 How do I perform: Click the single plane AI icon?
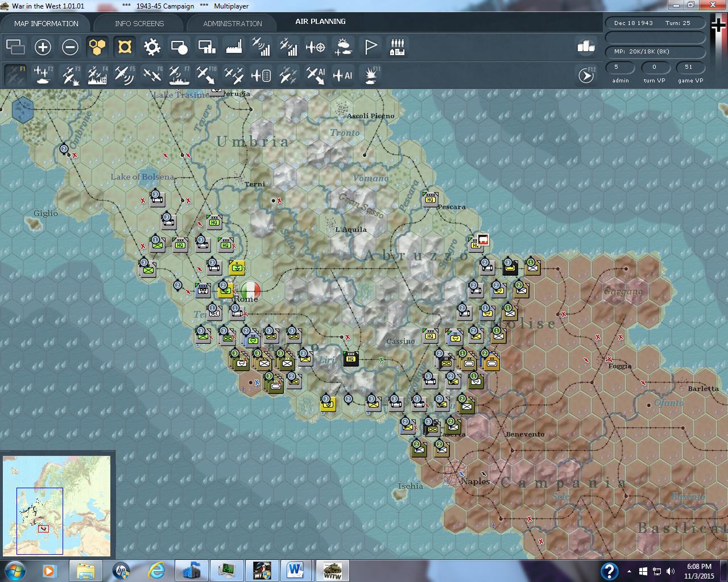pyautogui.click(x=343, y=74)
